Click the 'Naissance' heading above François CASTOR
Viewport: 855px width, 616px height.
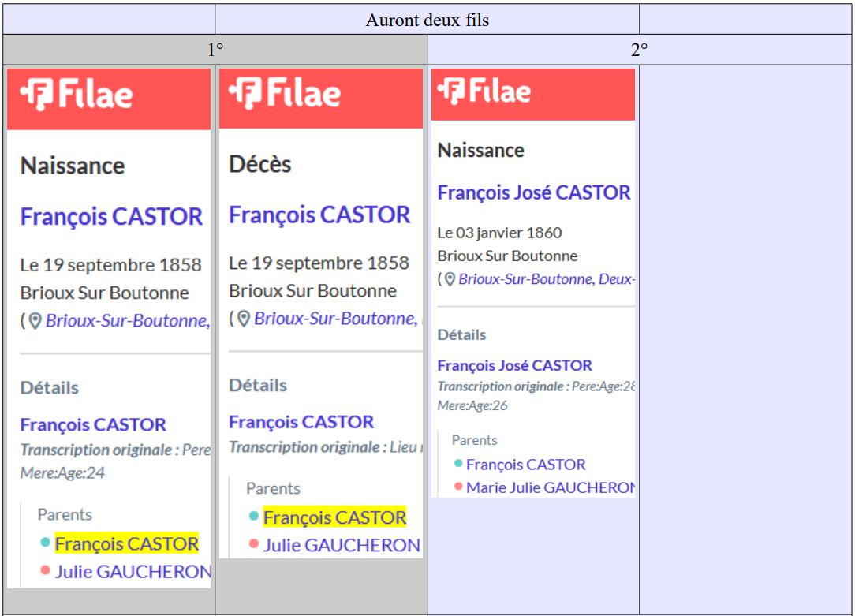[x=73, y=166]
